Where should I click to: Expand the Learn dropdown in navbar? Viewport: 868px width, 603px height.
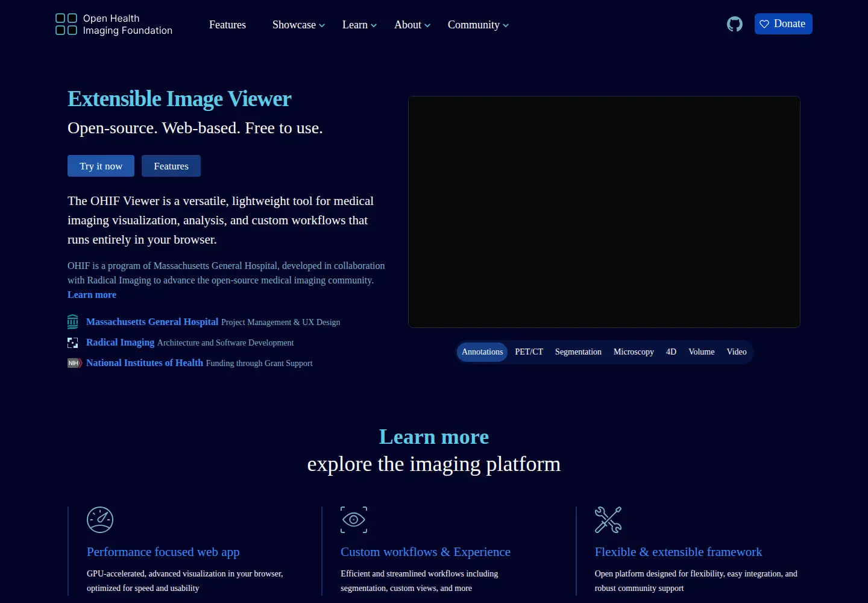[x=359, y=25]
